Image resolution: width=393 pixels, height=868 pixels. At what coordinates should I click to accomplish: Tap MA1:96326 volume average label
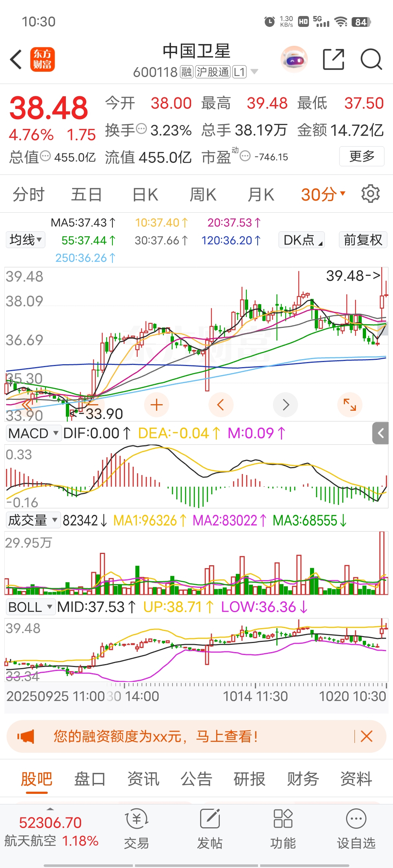[150, 521]
